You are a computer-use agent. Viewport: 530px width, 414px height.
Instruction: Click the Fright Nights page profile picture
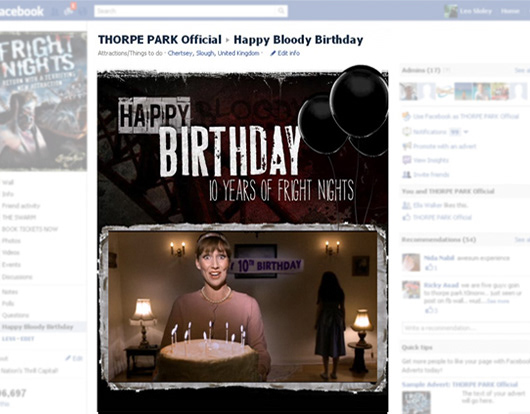point(43,101)
